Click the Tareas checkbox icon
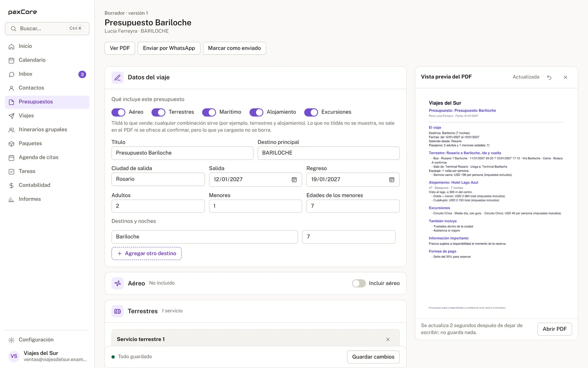The height and width of the screenshot is (368, 588). [x=11, y=171]
